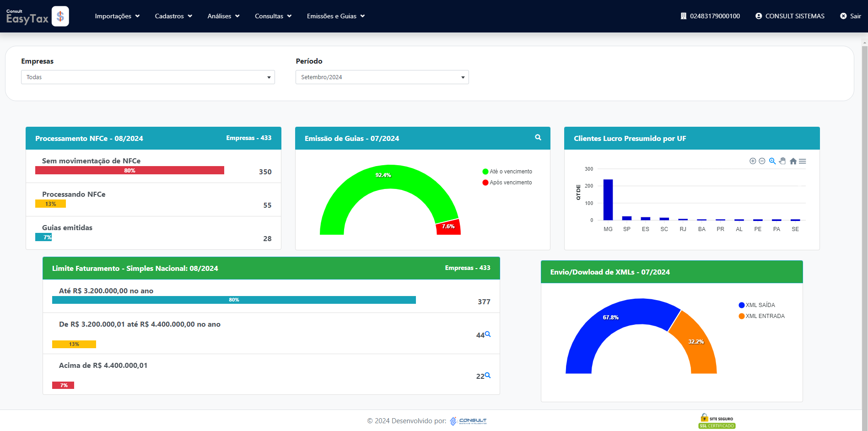Click 'De R$ 3.200.000,01 até R$ 4.400.000,00' label
Image resolution: width=868 pixels, height=431 pixels.
pyautogui.click(x=140, y=324)
